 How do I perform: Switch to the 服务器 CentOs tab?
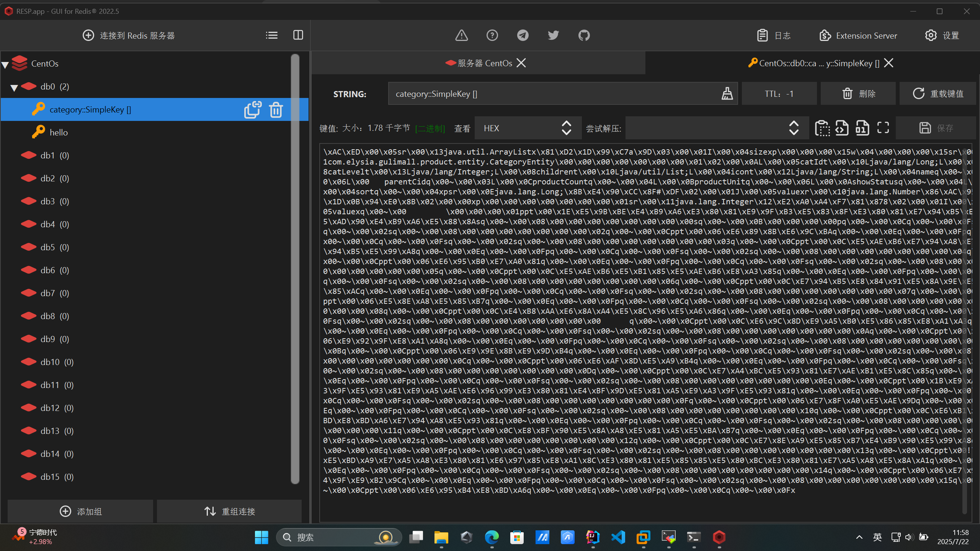[479, 63]
